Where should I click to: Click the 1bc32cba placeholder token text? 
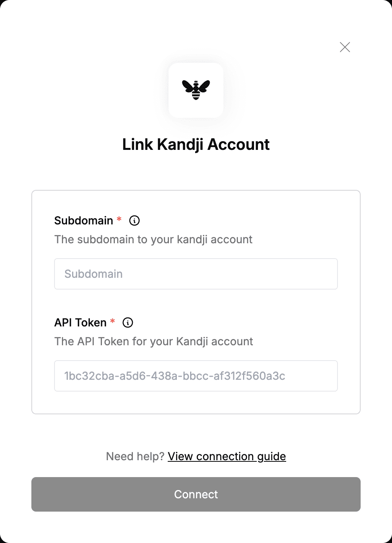tap(175, 376)
